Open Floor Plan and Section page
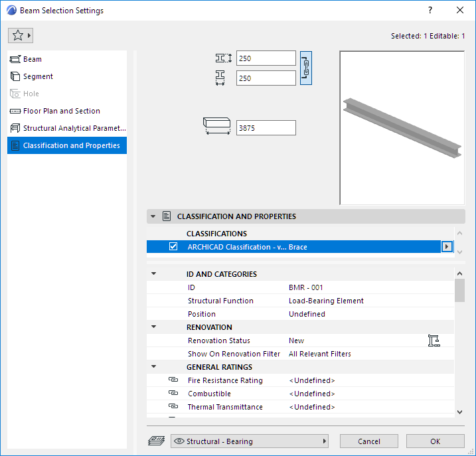476x456 pixels. (67, 111)
